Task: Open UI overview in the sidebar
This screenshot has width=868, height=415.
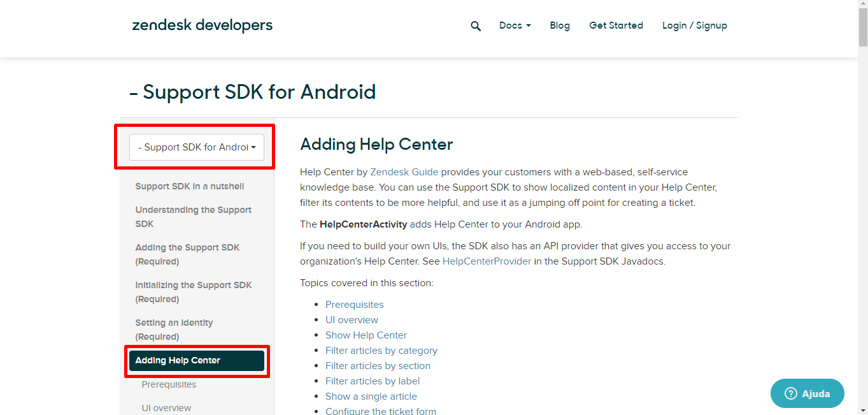Action: pos(166,408)
